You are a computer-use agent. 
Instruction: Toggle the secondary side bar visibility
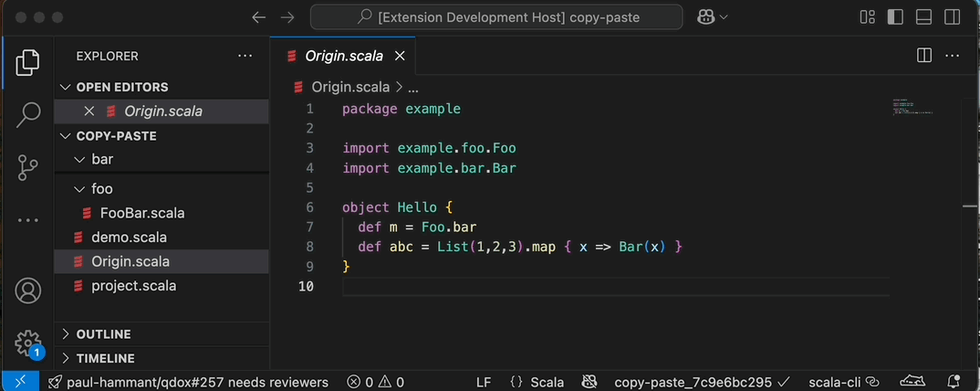(x=952, y=17)
